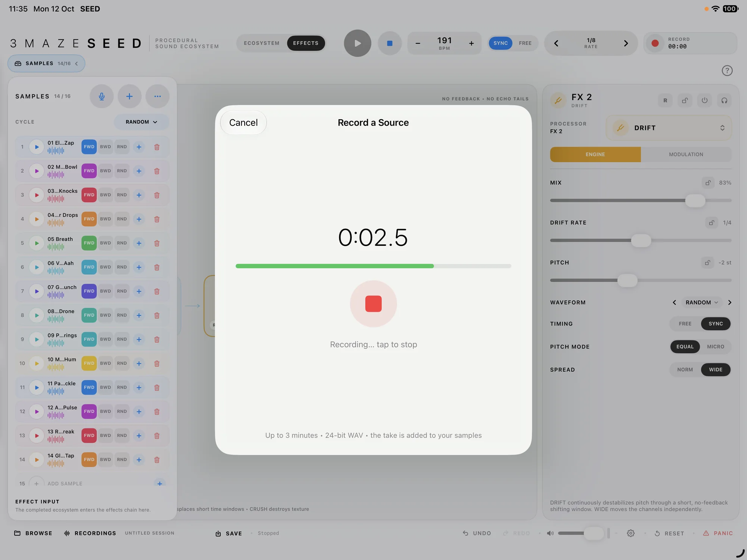Collapse the SAMPLES 14/16 pill

(x=46, y=64)
